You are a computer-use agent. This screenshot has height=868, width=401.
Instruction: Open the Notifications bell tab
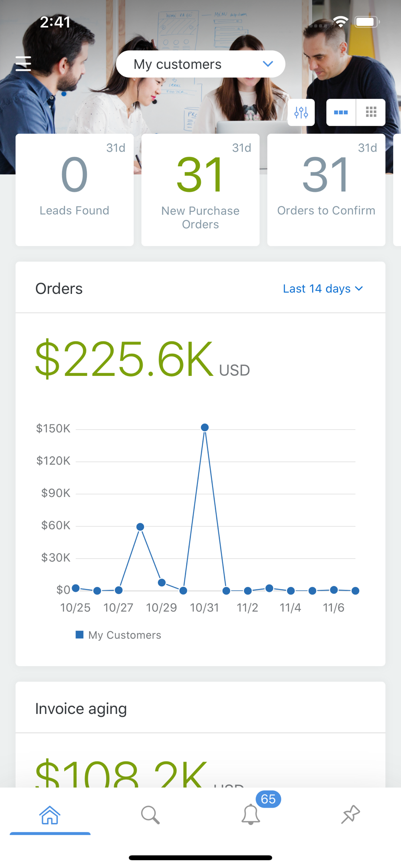tap(250, 815)
